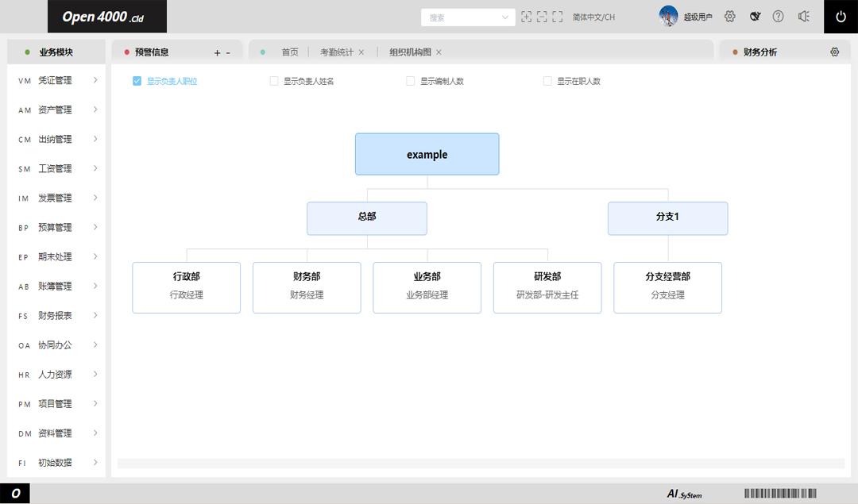
Task: Click the zoom-out frame icon
Action: tap(542, 17)
